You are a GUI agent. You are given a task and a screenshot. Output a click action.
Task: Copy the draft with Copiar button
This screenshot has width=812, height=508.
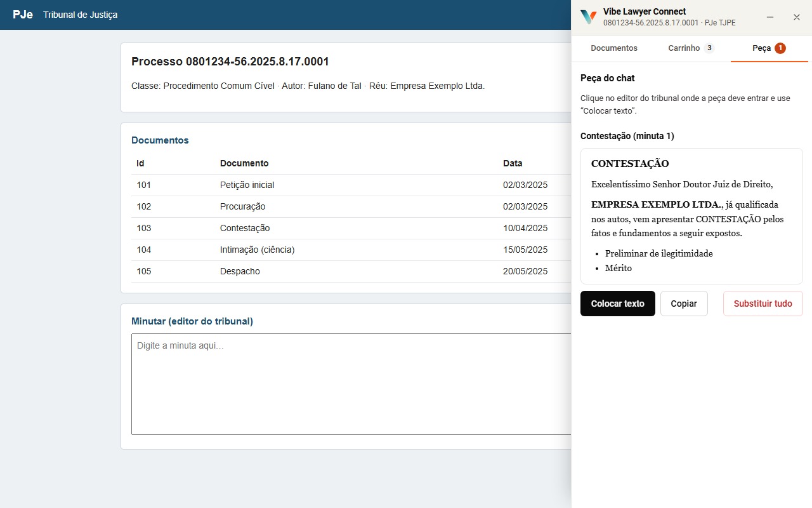pyautogui.click(x=684, y=304)
